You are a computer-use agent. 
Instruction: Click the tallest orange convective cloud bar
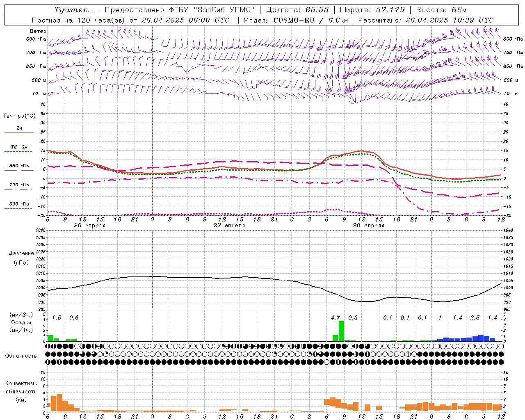pyautogui.click(x=59, y=403)
